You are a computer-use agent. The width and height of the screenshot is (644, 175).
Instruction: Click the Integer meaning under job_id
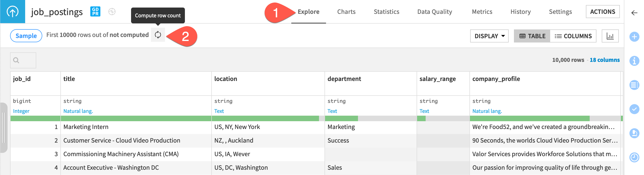tap(21, 111)
